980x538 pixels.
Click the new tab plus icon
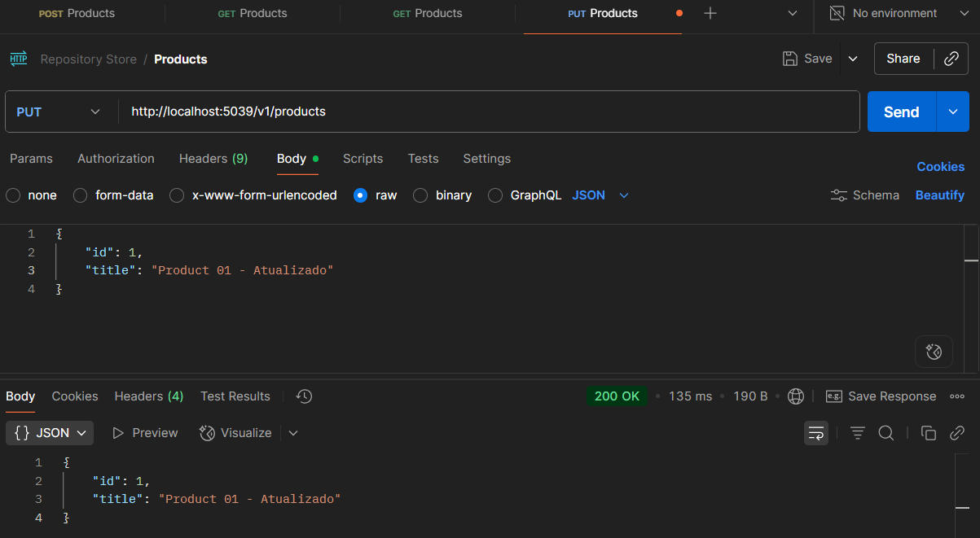[x=710, y=13]
